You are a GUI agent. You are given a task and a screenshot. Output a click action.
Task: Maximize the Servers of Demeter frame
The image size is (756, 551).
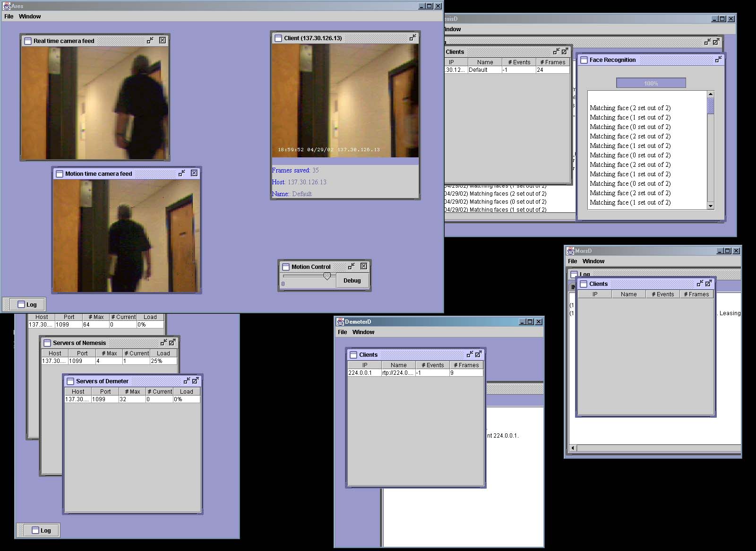pos(196,381)
